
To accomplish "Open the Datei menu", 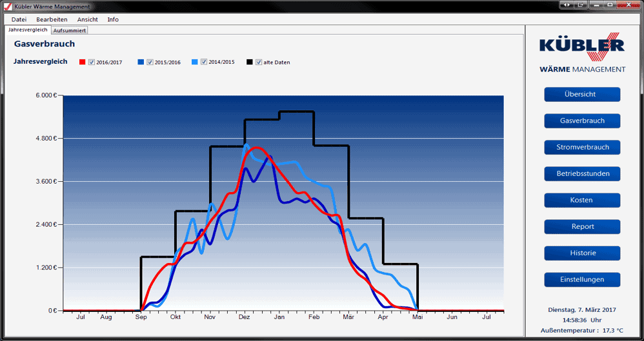I will [19, 19].
